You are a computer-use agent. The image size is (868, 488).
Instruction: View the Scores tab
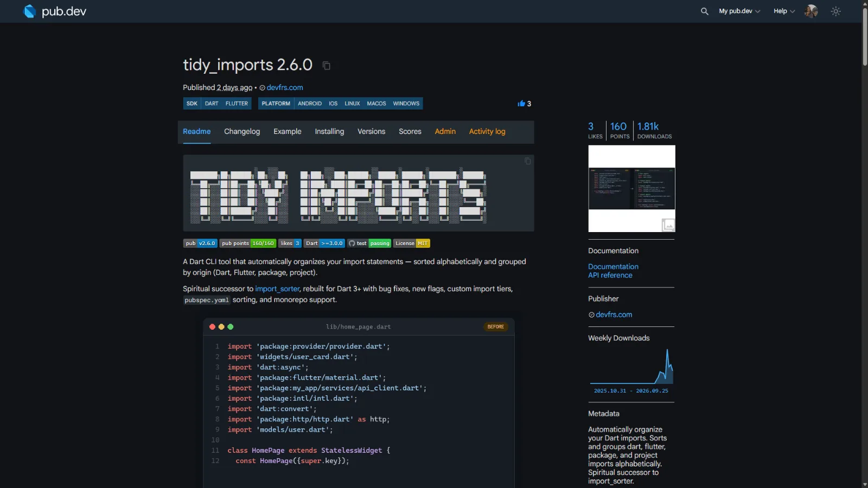(410, 132)
